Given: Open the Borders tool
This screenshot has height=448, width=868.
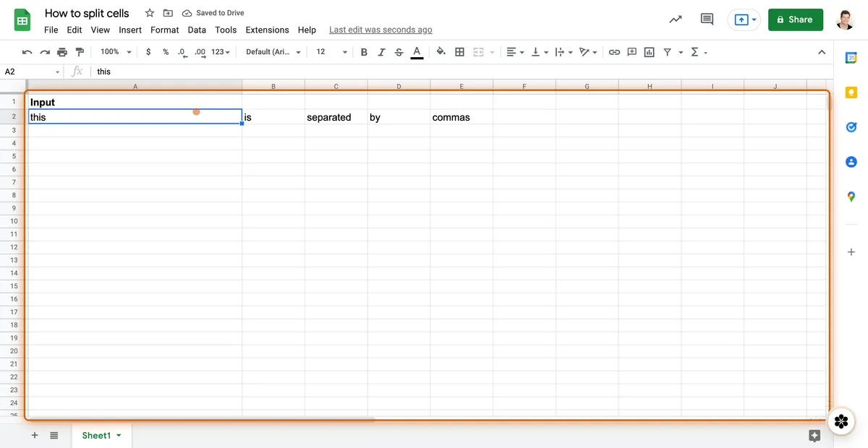Looking at the screenshot, I should click(459, 51).
